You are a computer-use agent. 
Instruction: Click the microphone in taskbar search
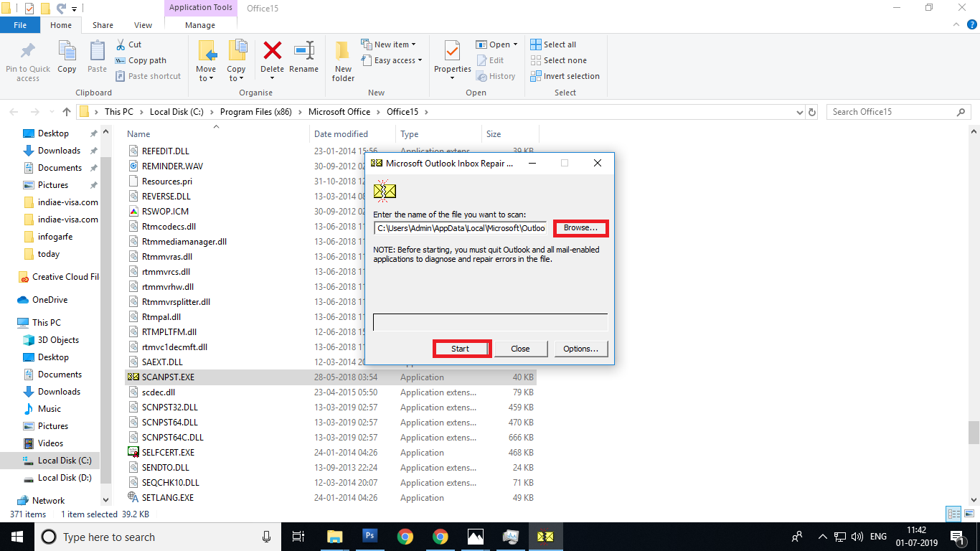(x=267, y=537)
